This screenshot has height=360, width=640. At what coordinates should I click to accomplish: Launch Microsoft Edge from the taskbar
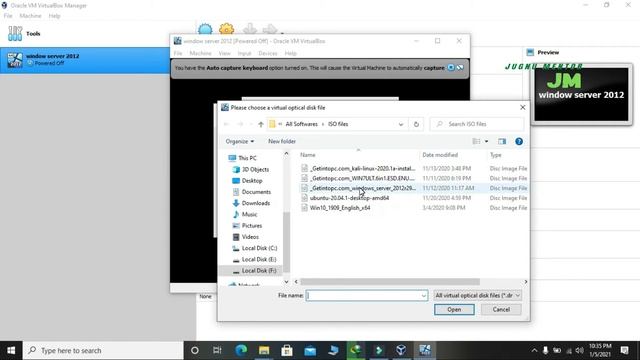(x=241, y=350)
